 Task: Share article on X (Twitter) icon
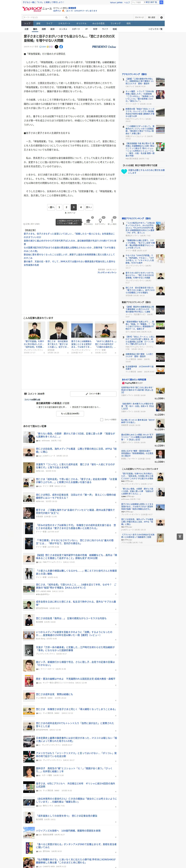(x=56, y=47)
